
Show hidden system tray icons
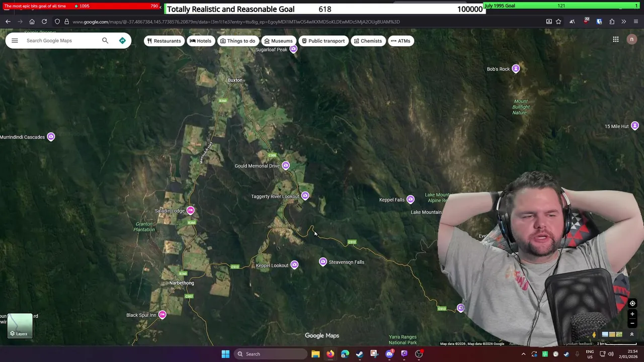[523, 354]
